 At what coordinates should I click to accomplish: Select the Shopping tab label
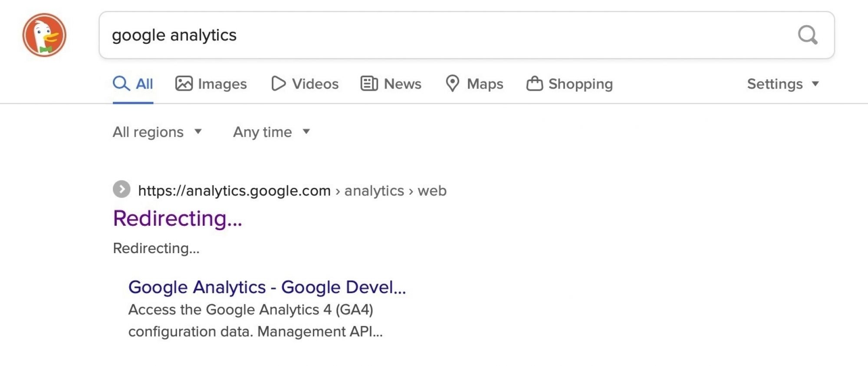pos(580,84)
